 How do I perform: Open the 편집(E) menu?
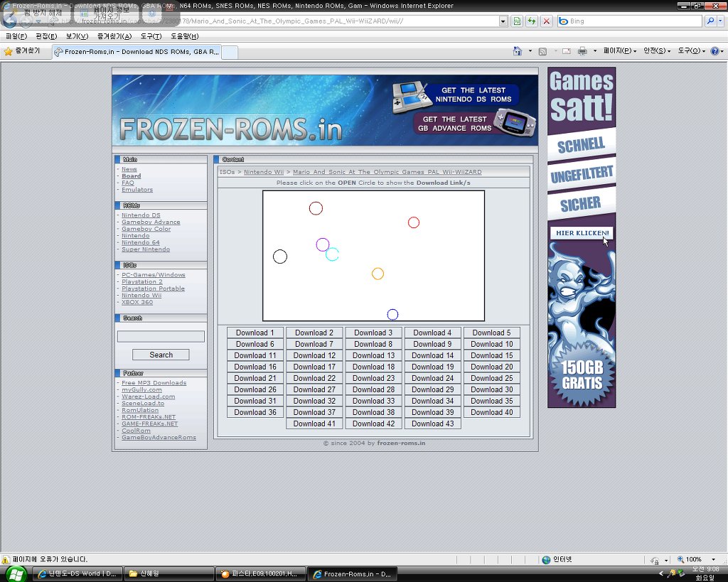pyautogui.click(x=46, y=36)
